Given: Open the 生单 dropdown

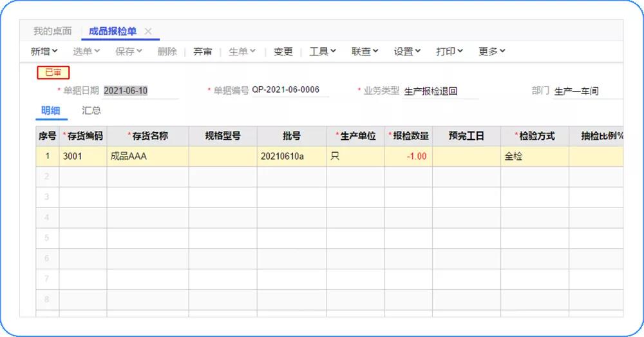Looking at the screenshot, I should [x=242, y=52].
